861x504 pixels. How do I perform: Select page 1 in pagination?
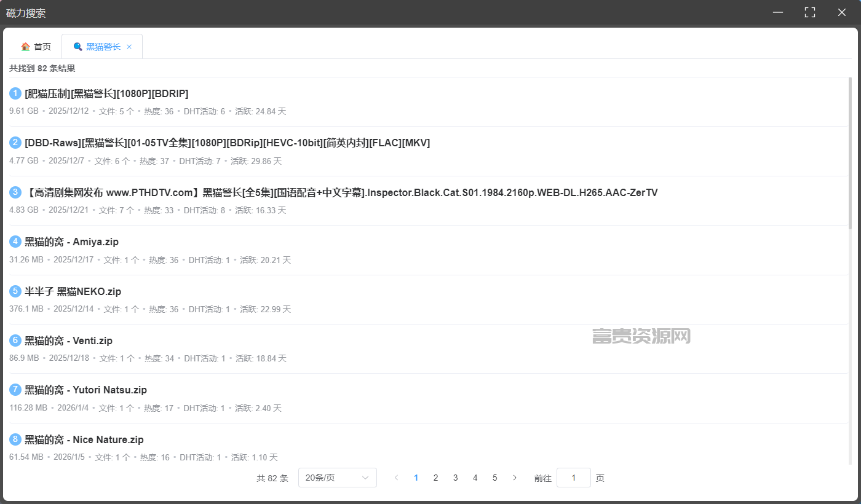pyautogui.click(x=416, y=478)
